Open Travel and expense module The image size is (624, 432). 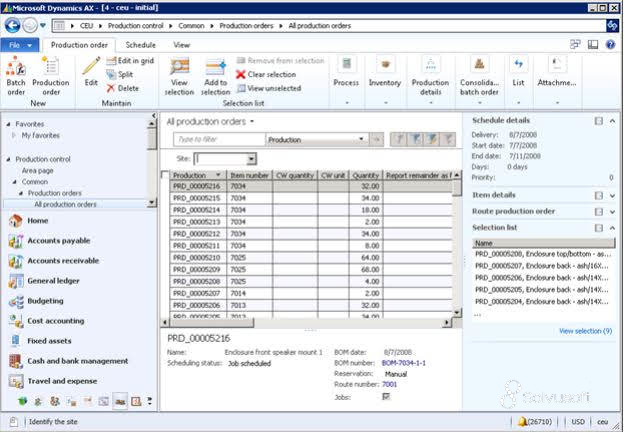pyautogui.click(x=53, y=381)
